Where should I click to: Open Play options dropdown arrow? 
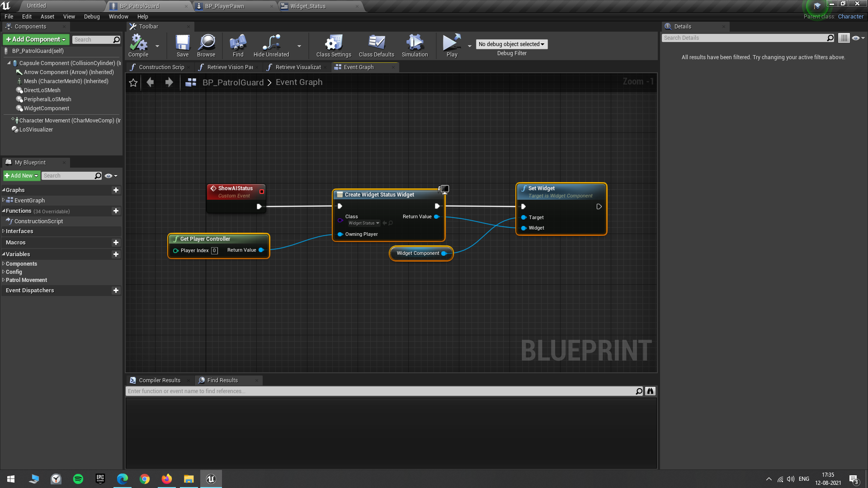469,46
